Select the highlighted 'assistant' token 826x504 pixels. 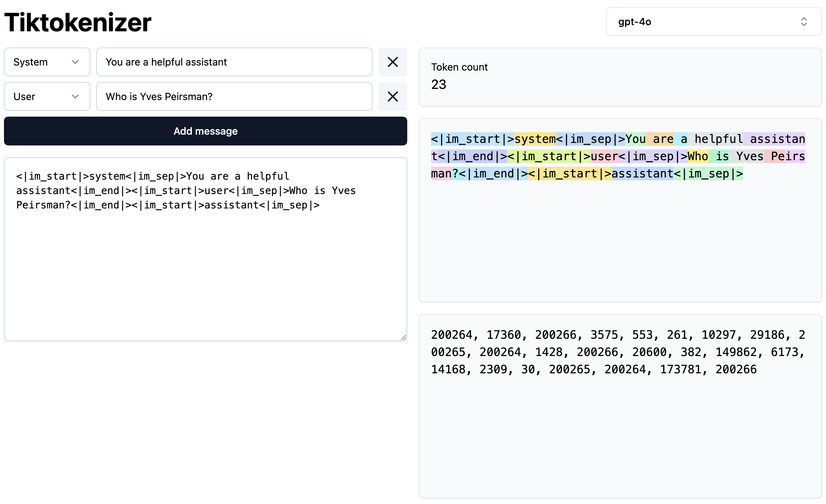coord(642,173)
